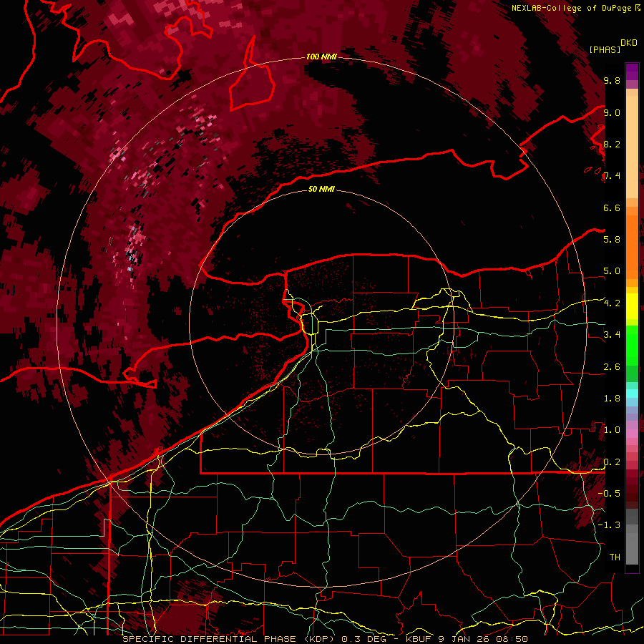Select the 0.2 value on color scale

612,462
